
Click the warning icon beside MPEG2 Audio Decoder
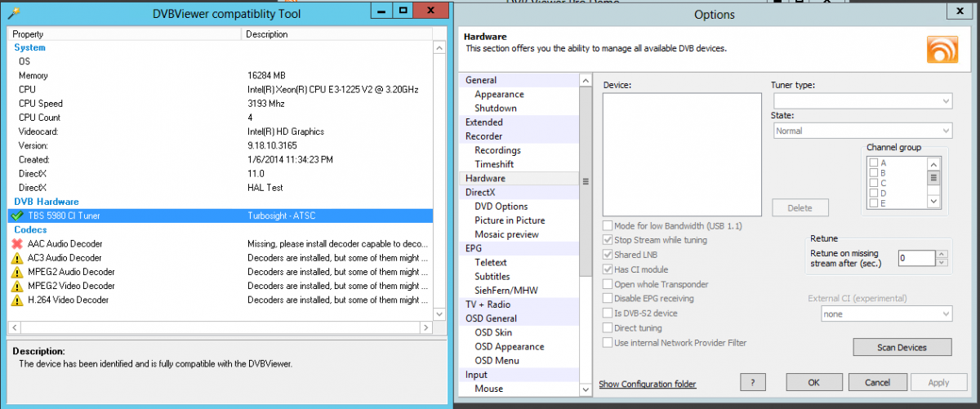coord(16,272)
